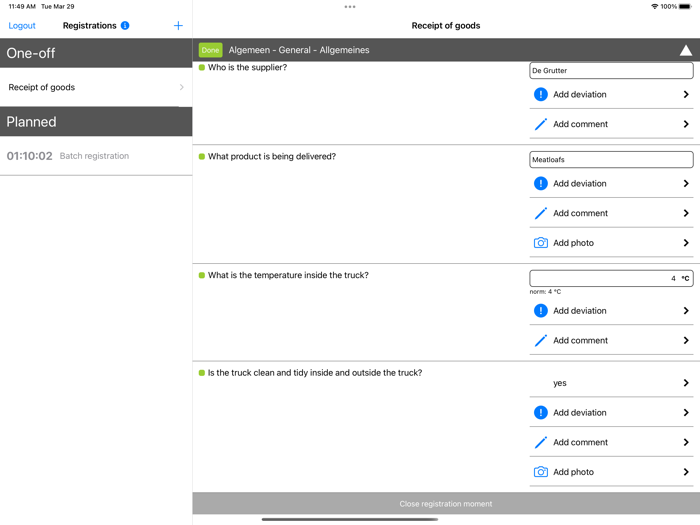Click green status dot beside product question
The width and height of the screenshot is (700, 525).
coord(202,156)
